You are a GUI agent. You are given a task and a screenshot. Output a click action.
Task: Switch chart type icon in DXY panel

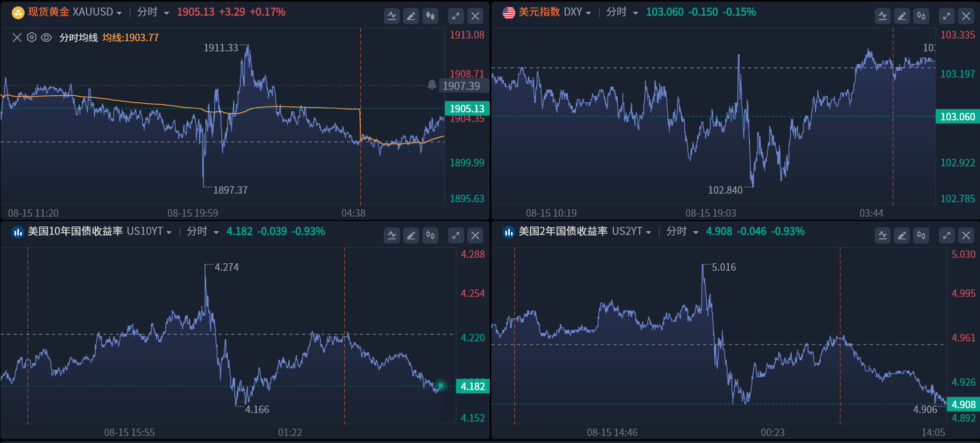[x=921, y=16]
